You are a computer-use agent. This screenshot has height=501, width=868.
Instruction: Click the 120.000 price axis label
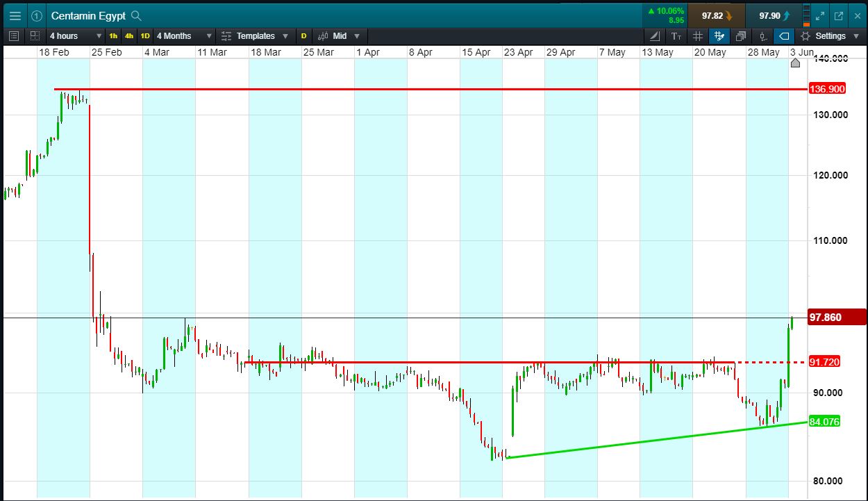829,175
